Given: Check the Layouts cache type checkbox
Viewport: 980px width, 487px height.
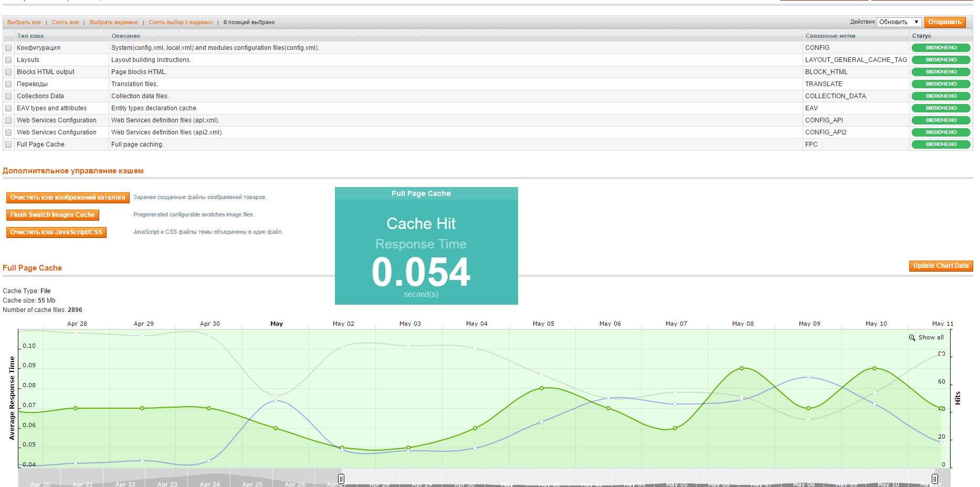Looking at the screenshot, I should 8,60.
